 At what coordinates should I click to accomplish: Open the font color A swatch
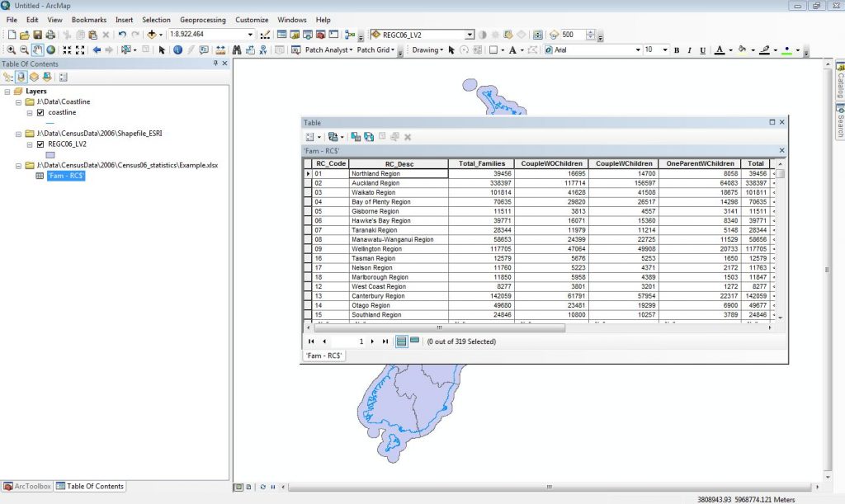point(720,50)
